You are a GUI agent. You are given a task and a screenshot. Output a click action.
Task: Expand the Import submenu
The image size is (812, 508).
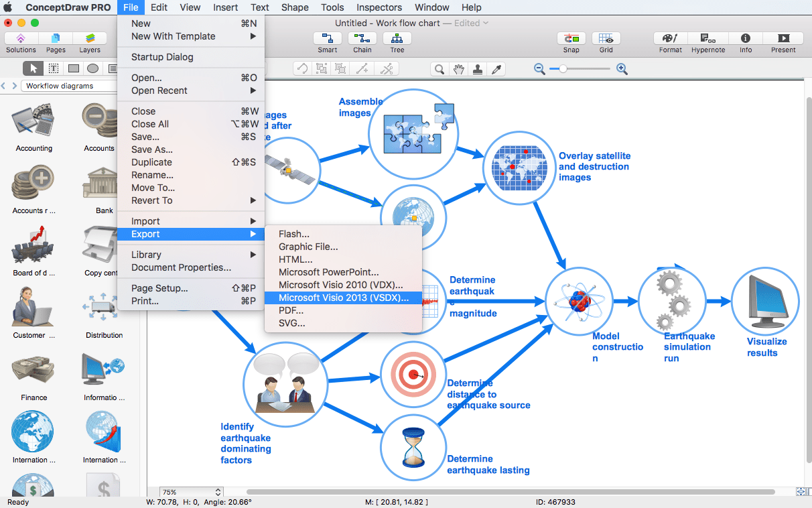pos(191,221)
